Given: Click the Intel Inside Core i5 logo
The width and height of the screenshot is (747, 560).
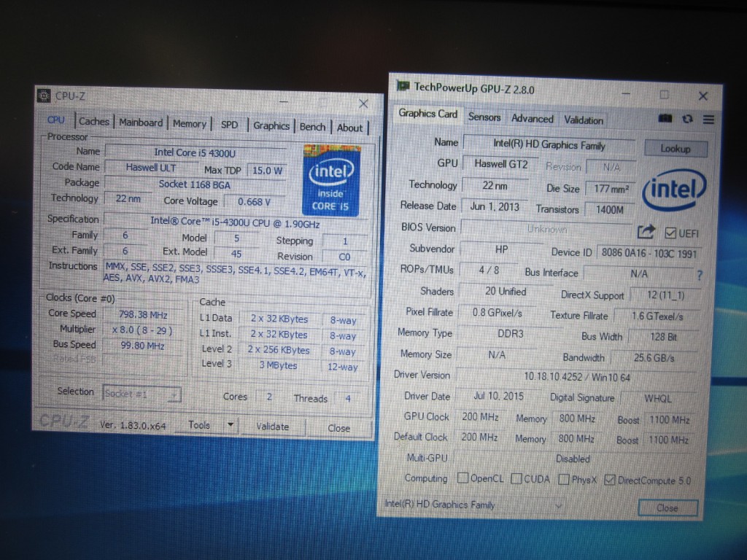Looking at the screenshot, I should 332,181.
